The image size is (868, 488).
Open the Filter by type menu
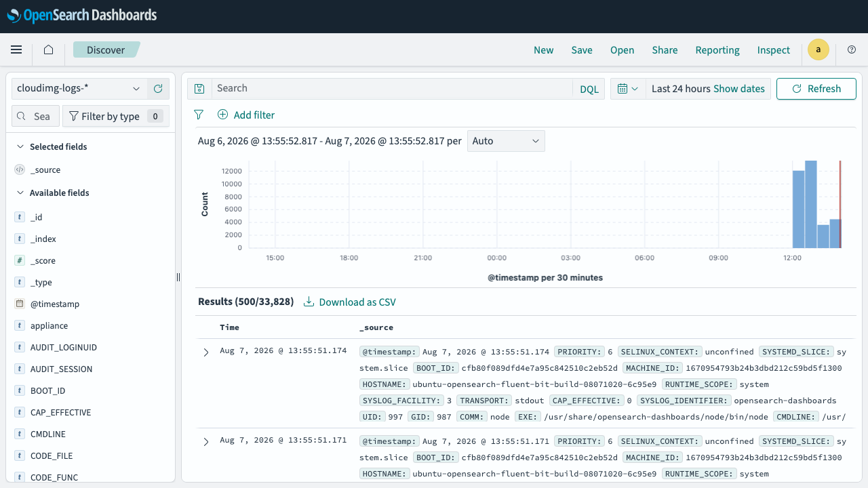coord(116,117)
